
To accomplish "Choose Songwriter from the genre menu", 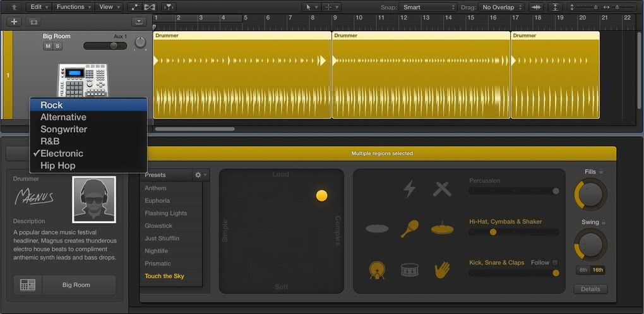I will click(x=88, y=129).
